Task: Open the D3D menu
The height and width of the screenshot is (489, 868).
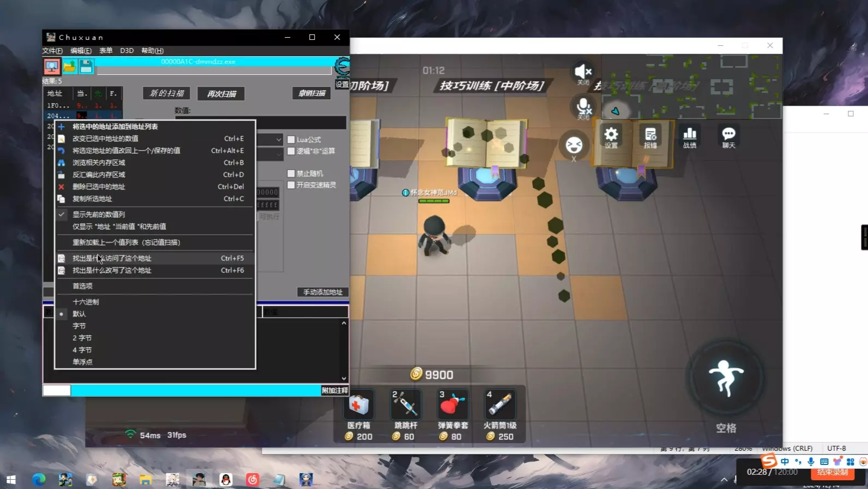Action: (x=126, y=51)
